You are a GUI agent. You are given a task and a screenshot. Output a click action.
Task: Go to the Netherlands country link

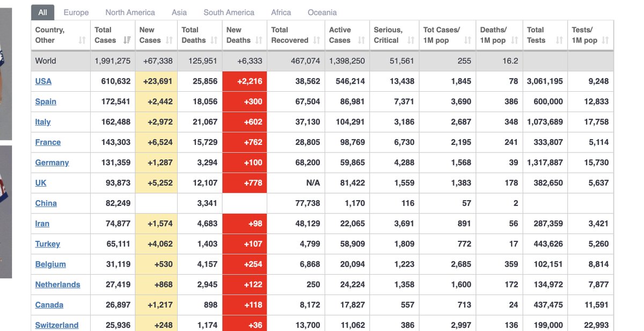tap(57, 285)
